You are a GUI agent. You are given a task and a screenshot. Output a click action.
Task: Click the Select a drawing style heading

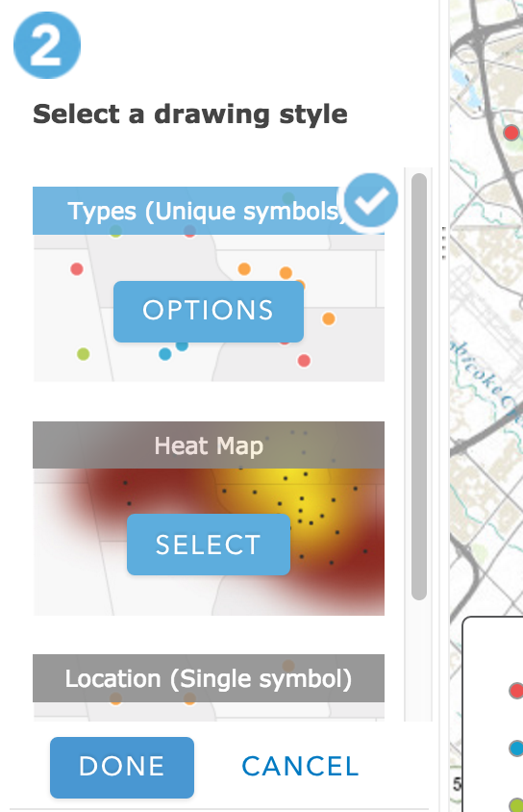point(189,114)
